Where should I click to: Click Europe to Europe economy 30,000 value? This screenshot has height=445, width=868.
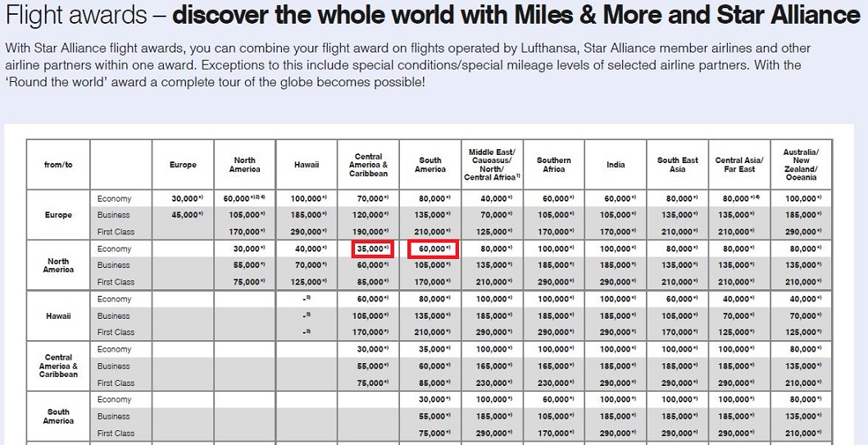tap(188, 198)
